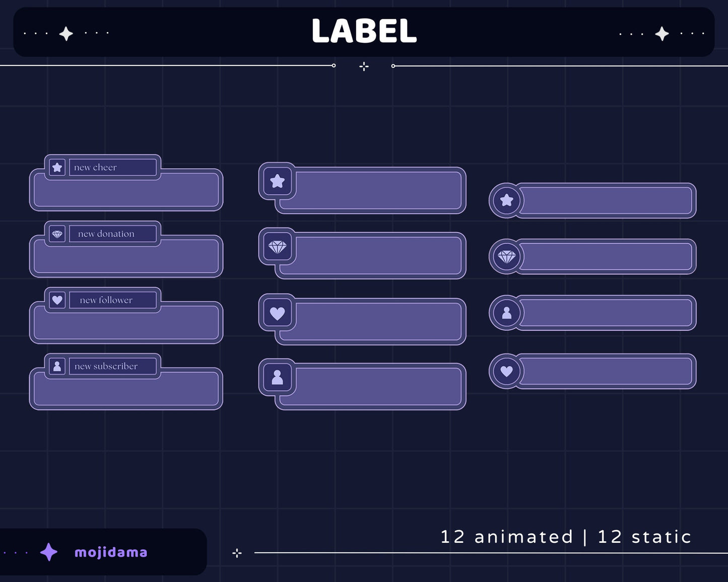This screenshot has width=728, height=582.
Task: Click the LABEL title heading
Action: (364, 31)
